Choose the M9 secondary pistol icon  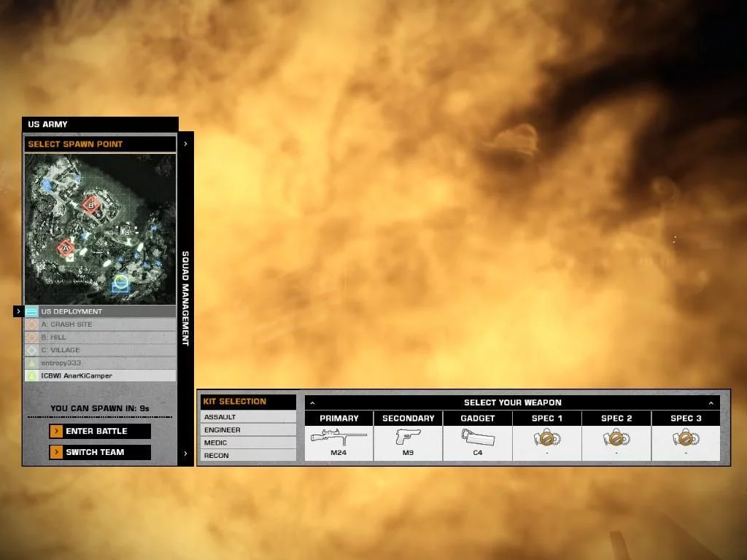[x=409, y=437]
